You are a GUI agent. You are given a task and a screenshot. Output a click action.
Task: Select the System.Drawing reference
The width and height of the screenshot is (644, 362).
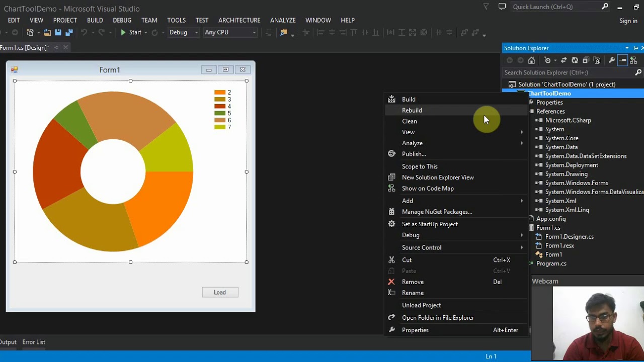567,174
